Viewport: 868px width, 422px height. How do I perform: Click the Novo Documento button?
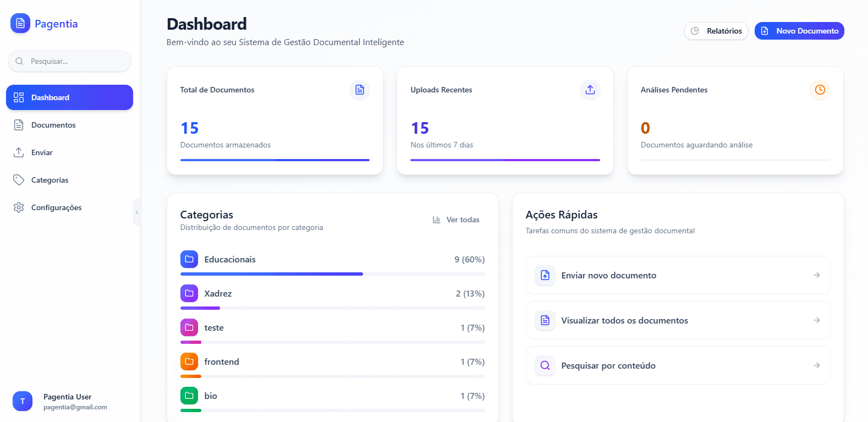coord(799,31)
